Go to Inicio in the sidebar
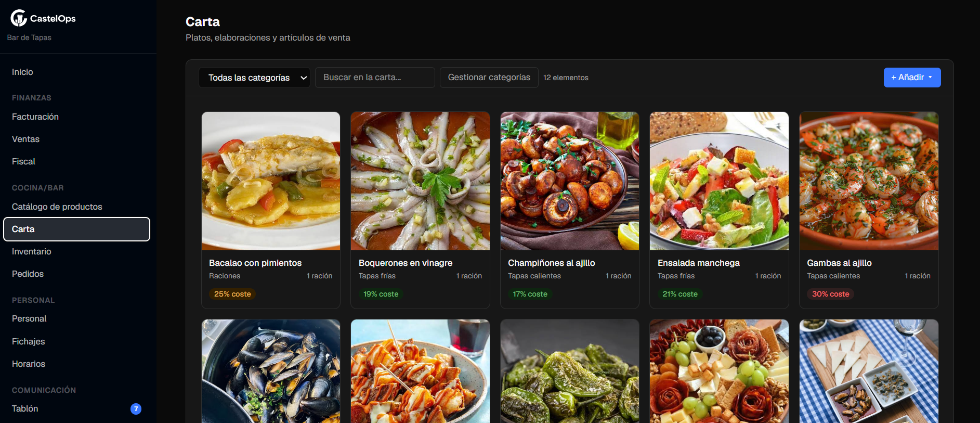The width and height of the screenshot is (980, 423). (22, 72)
